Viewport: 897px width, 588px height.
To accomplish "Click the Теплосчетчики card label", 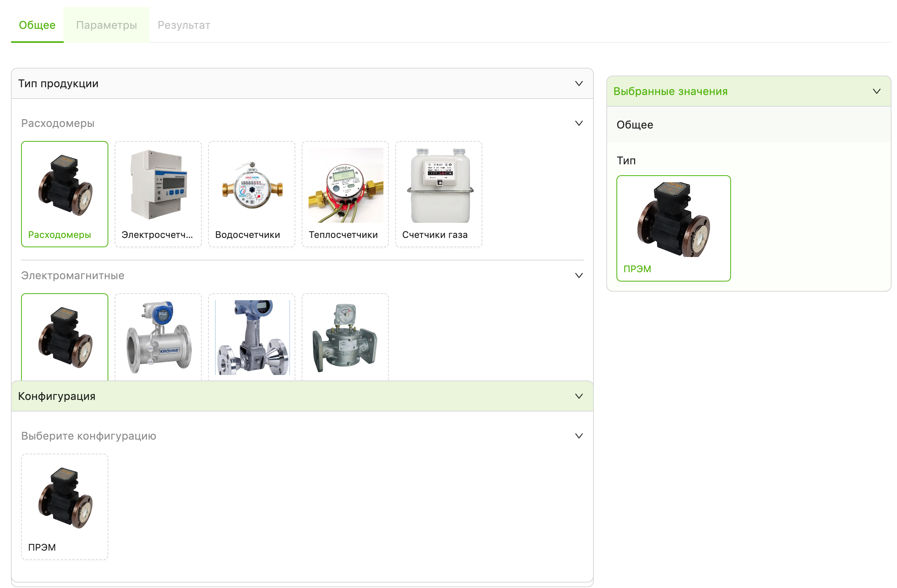I will tap(343, 235).
